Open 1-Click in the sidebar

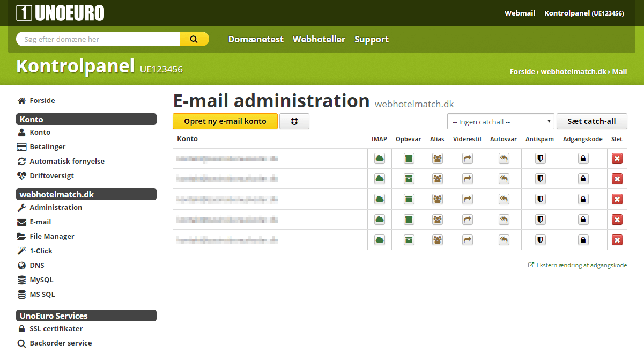pos(35,251)
